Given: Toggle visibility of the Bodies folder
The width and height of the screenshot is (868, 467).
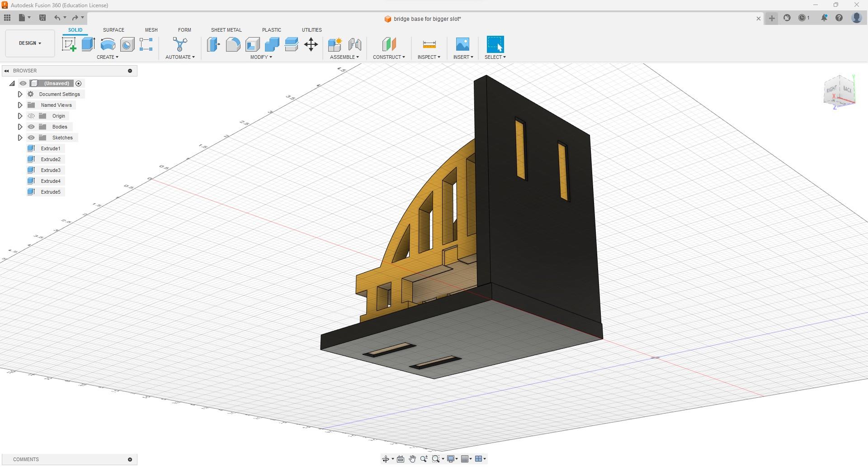Looking at the screenshot, I should (31, 127).
